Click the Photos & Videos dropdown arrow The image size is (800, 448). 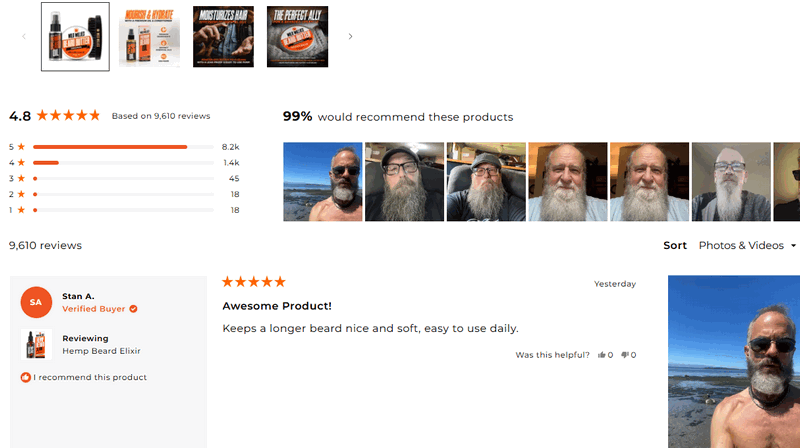click(793, 245)
